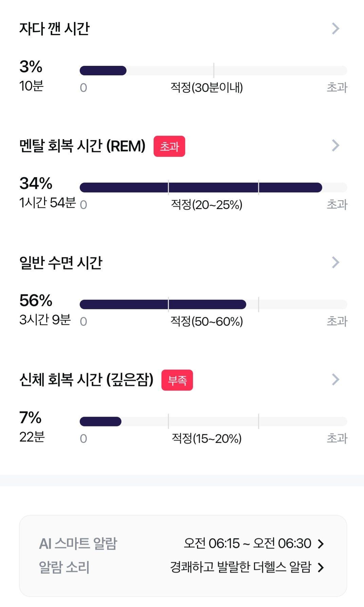Open the 자다 깬 시간 detail chevron
The width and height of the screenshot is (364, 607).
click(336, 29)
